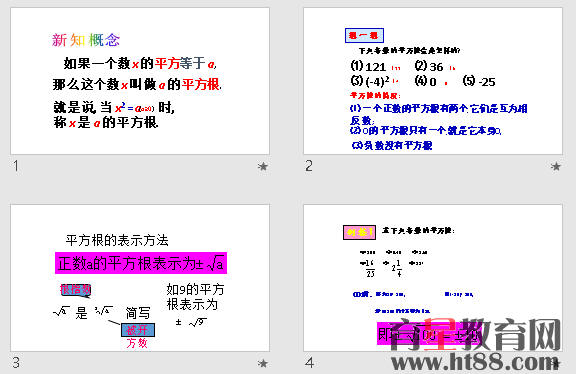The image size is (576, 374).
Task: Select slide 1 thumbnail titled 新知概念
Action: (x=140, y=81)
